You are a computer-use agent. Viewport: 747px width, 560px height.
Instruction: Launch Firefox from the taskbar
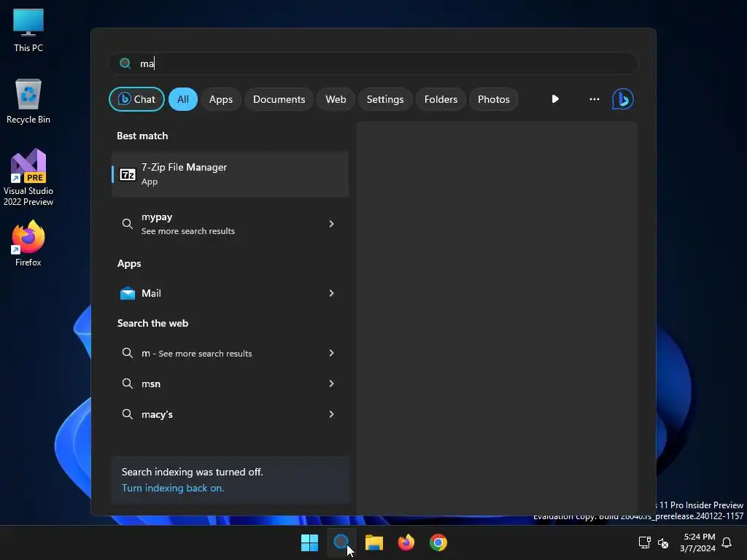[406, 542]
